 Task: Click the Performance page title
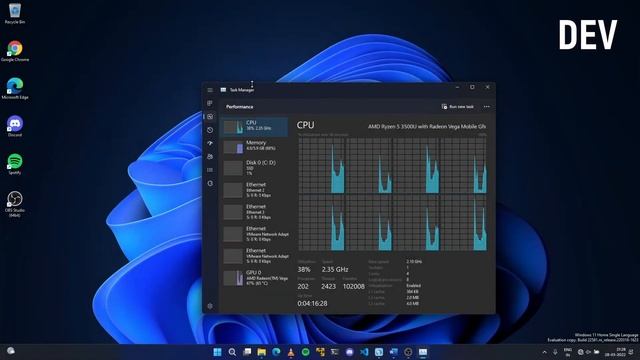[240, 107]
